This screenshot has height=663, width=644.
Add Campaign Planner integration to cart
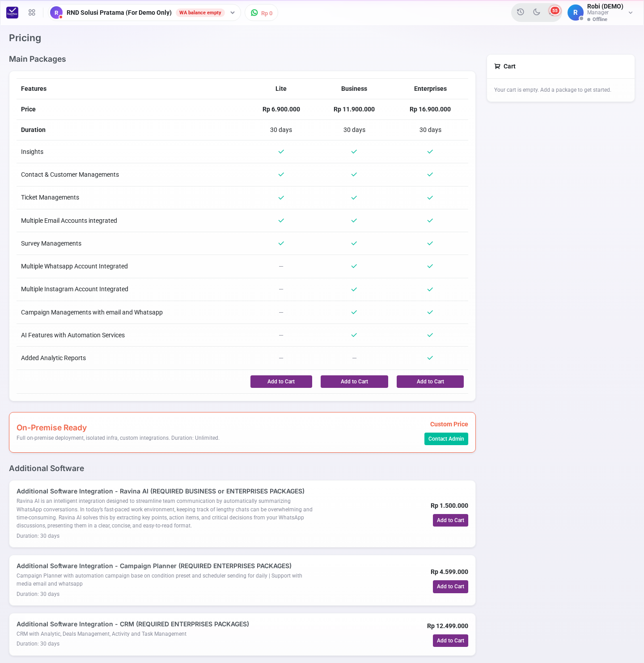coord(450,586)
